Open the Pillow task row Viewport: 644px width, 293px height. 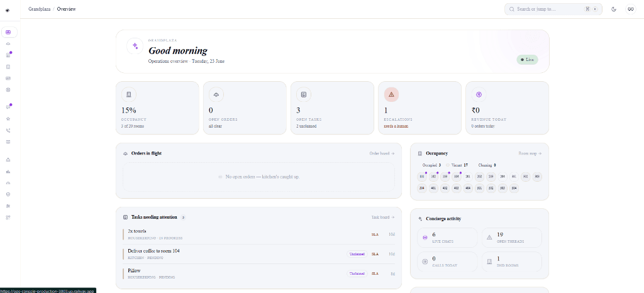(258, 274)
